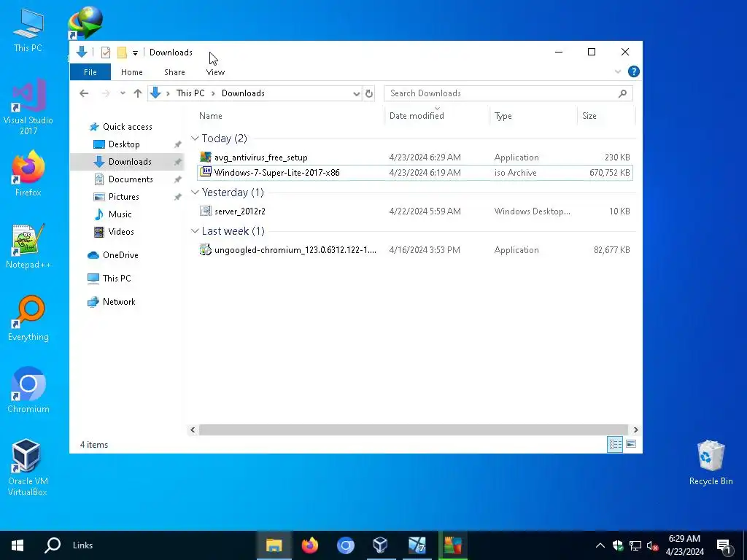The width and height of the screenshot is (747, 560).
Task: Select Desktop in the navigation pane
Action: (x=124, y=144)
